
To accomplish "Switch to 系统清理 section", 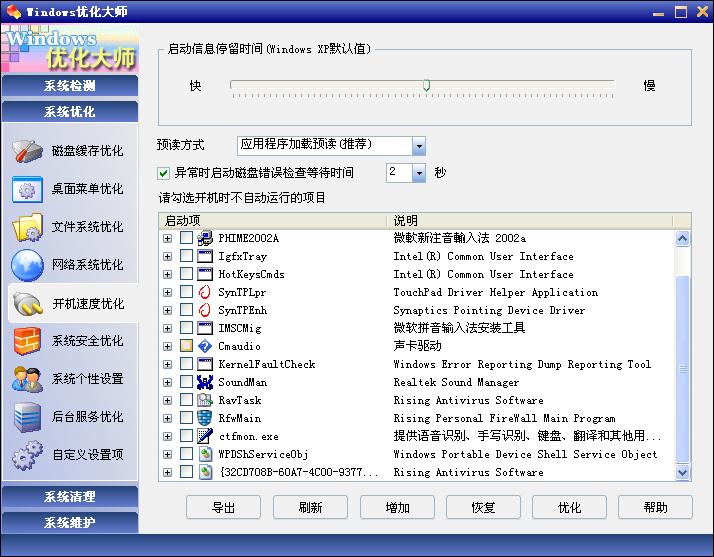I will [x=70, y=496].
